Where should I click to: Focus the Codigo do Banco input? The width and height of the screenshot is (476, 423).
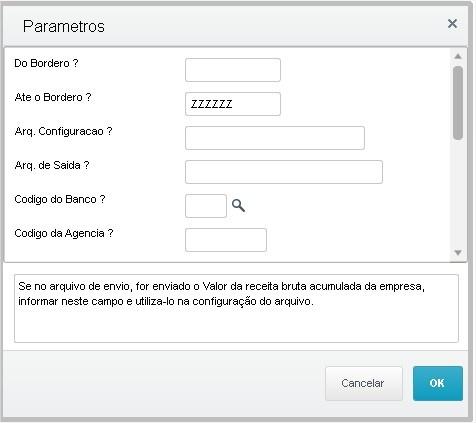[x=206, y=206]
